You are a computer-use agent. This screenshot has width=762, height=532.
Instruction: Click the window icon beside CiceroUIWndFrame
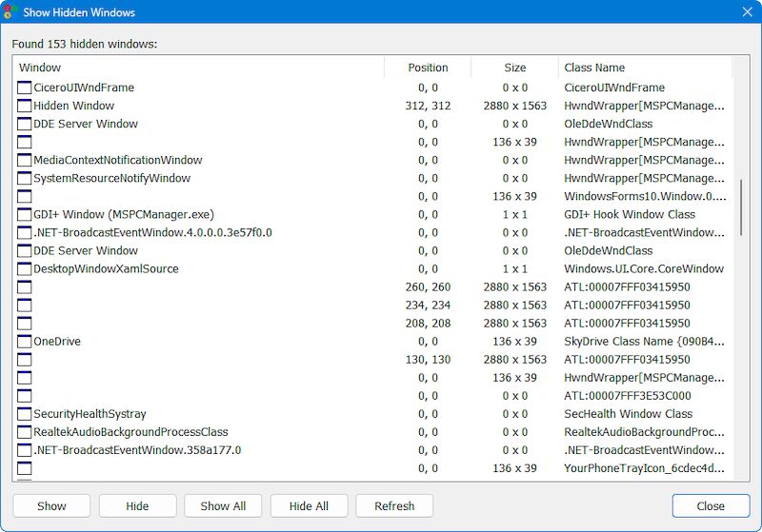[x=25, y=88]
